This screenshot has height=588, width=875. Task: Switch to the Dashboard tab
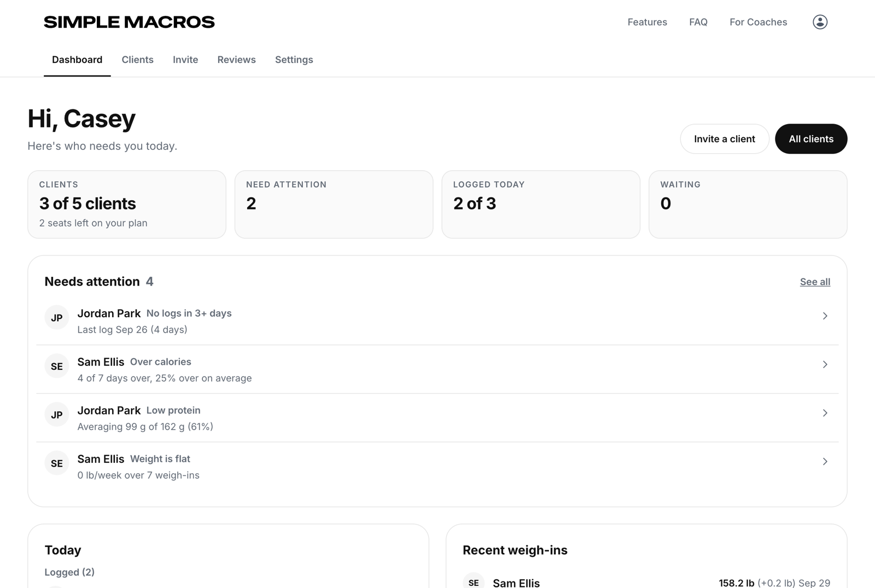click(x=77, y=60)
